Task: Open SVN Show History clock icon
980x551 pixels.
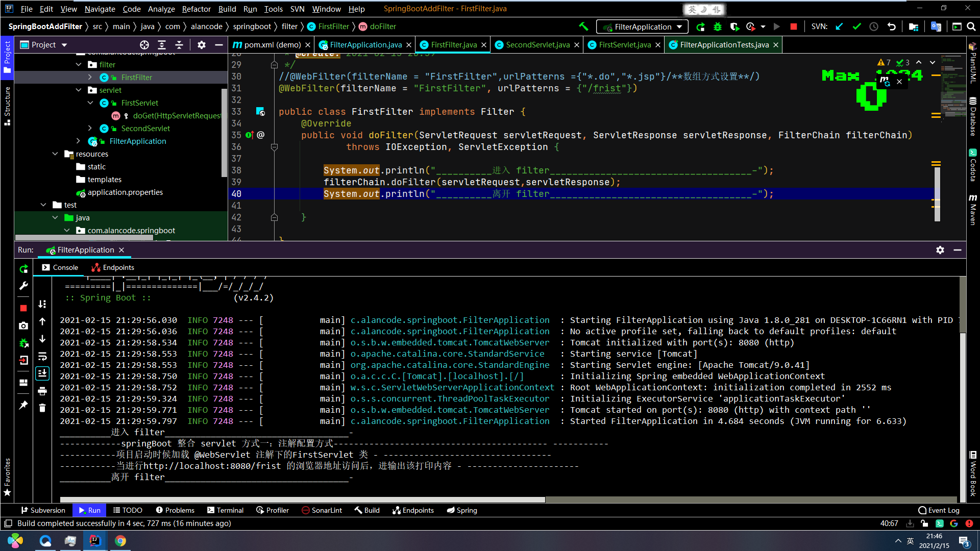Action: pos(874,27)
